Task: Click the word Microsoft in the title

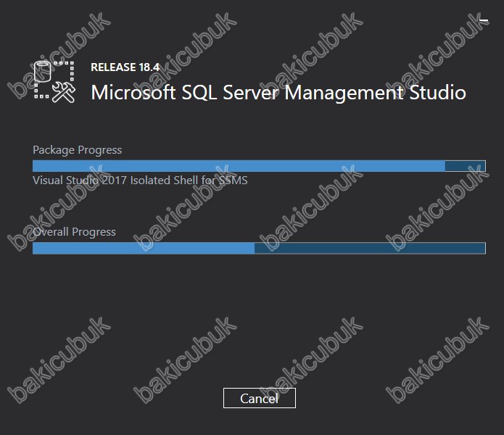Action: [133, 93]
